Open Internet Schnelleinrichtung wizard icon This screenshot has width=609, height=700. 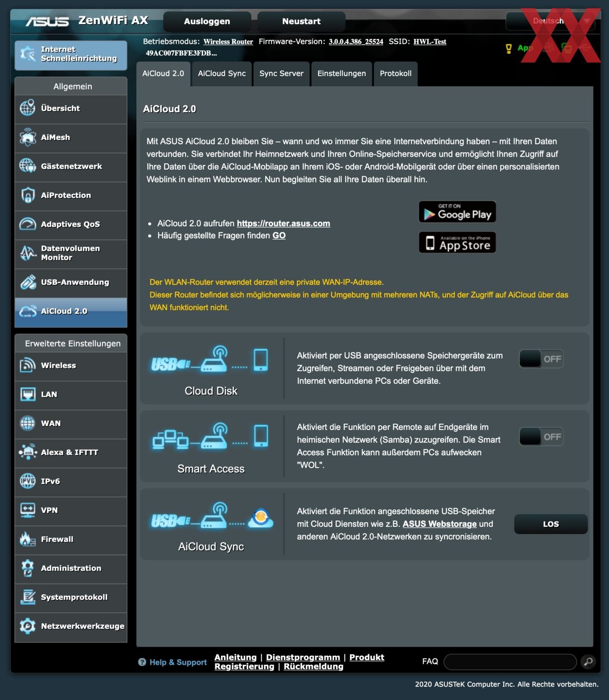click(x=27, y=54)
